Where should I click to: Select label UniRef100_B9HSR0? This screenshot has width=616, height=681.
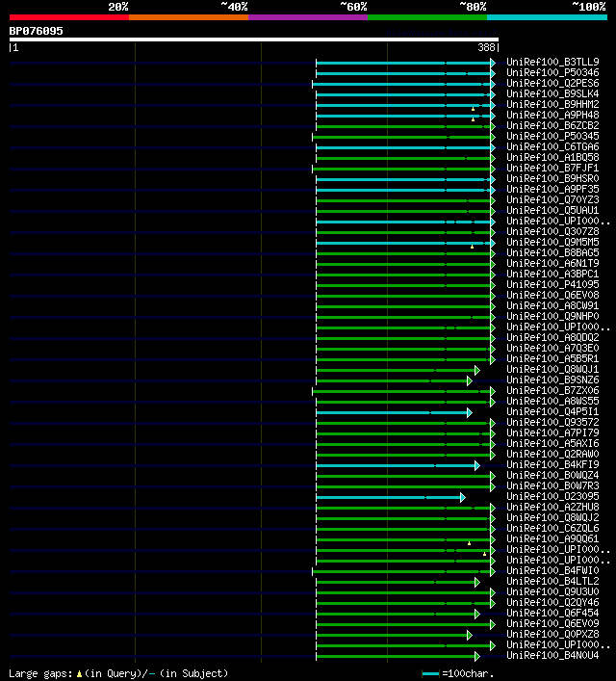click(552, 178)
